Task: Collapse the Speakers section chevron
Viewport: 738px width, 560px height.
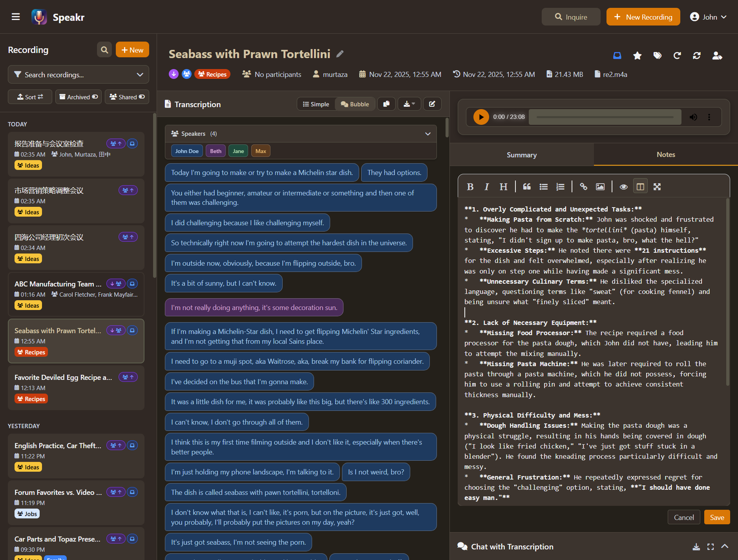Action: pos(427,133)
